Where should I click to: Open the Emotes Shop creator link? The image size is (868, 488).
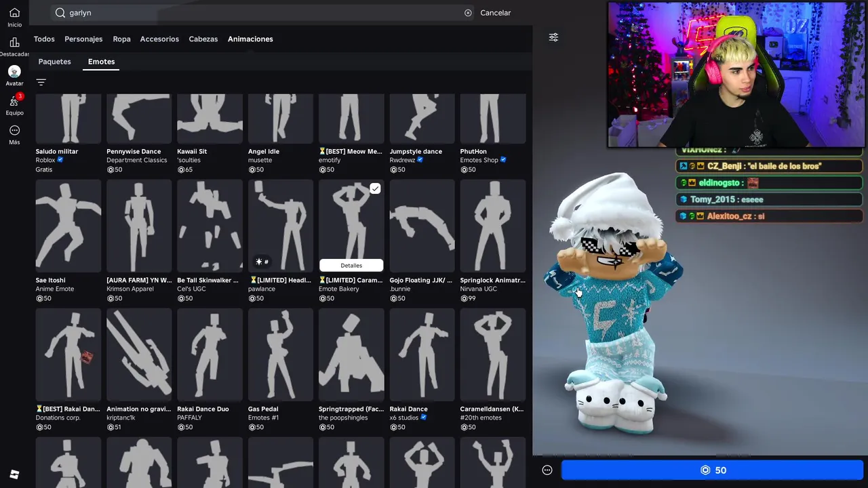(479, 161)
